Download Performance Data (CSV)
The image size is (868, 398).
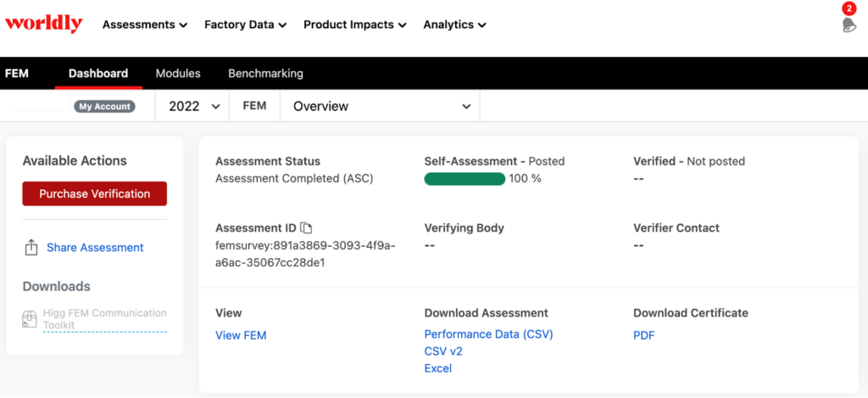click(489, 334)
